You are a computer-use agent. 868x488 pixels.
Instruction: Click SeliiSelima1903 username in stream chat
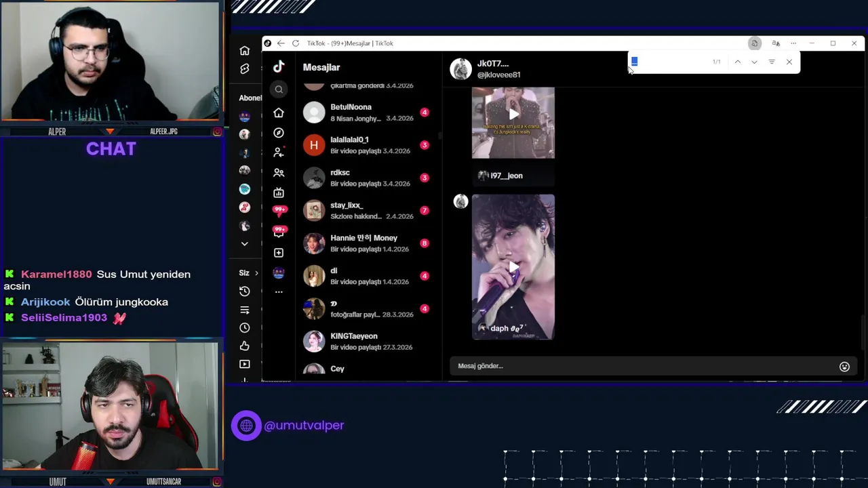tap(64, 318)
